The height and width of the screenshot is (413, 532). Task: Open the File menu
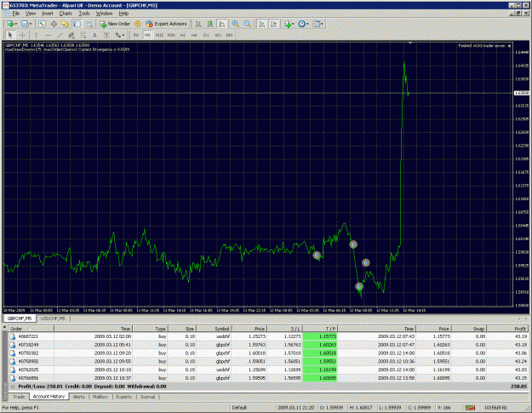16,14
